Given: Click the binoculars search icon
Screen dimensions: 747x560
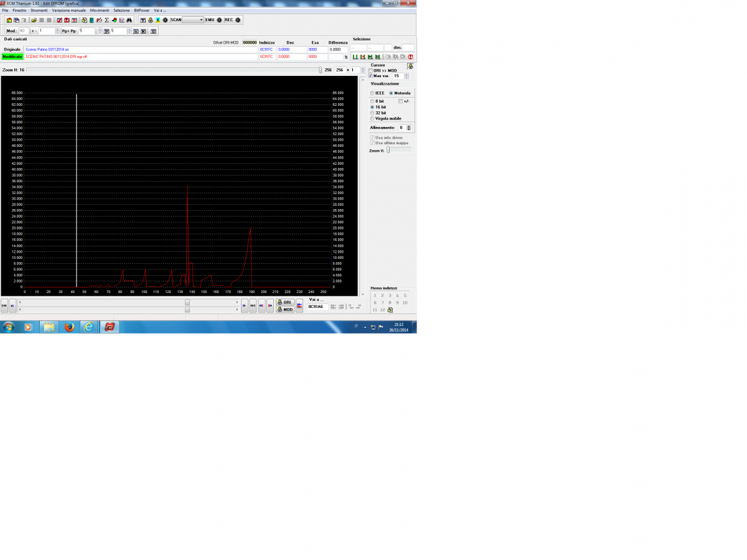Looking at the screenshot, I should 129,20.
